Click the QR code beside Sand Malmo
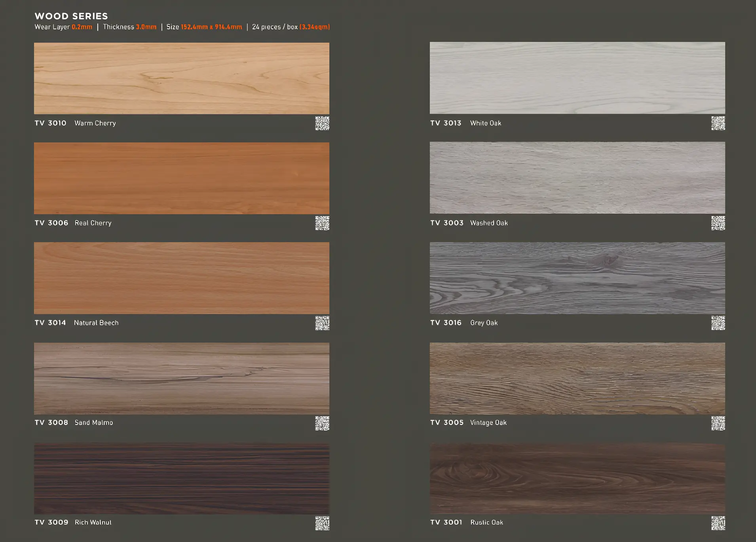 [x=322, y=423]
